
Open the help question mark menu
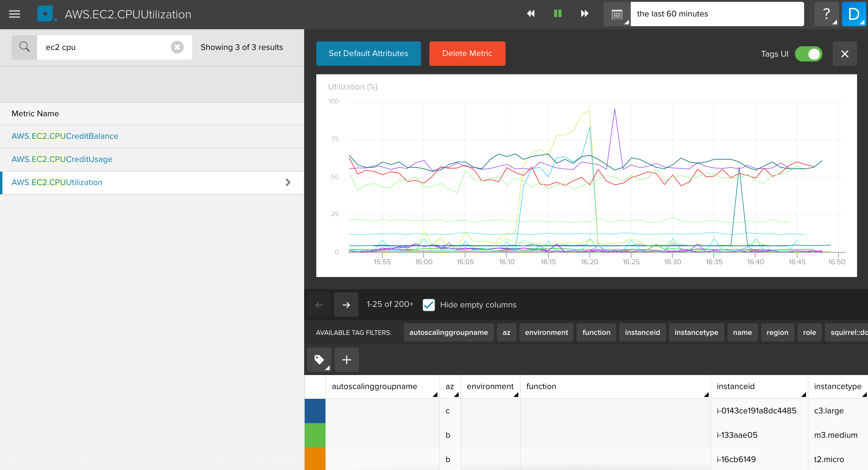pos(826,14)
